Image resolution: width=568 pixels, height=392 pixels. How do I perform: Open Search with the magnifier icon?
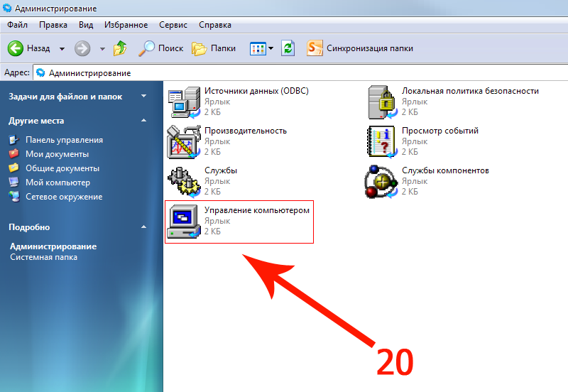point(146,48)
